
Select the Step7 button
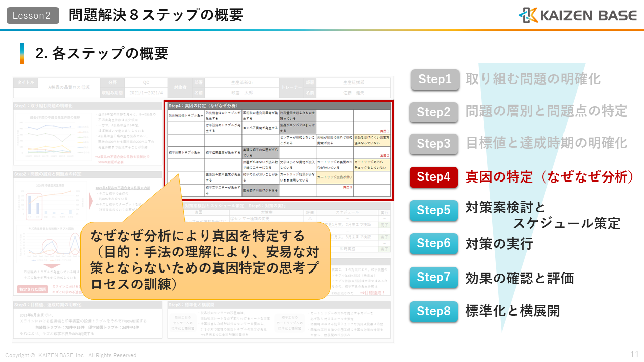(434, 277)
